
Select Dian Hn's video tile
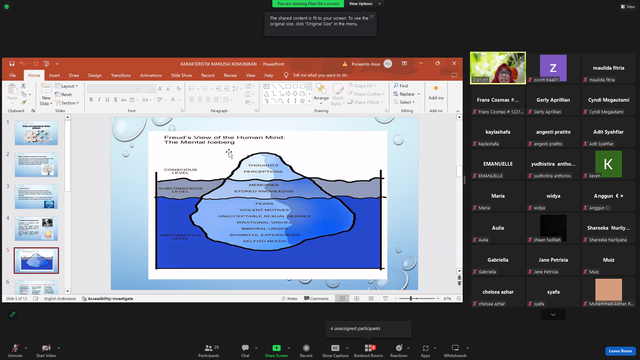(498, 68)
